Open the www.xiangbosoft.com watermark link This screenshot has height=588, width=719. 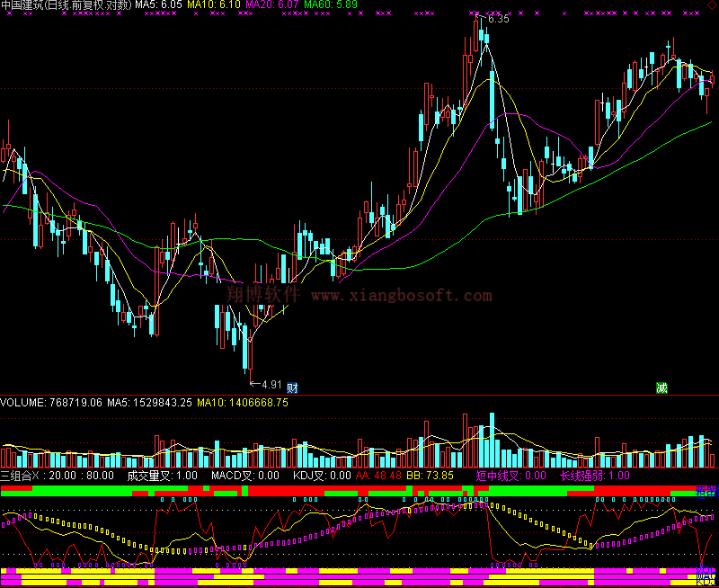(402, 295)
